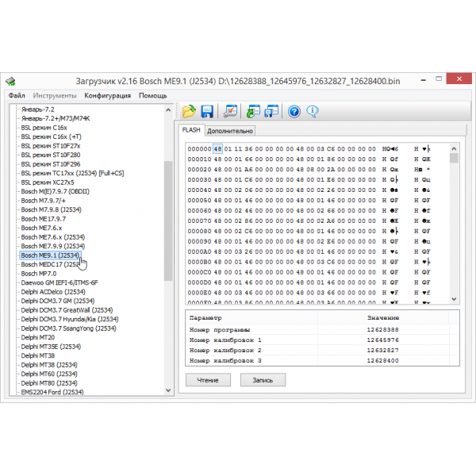This screenshot has height=476, width=476.
Task: Switch to the Дополнительно tab
Action: tap(230, 131)
